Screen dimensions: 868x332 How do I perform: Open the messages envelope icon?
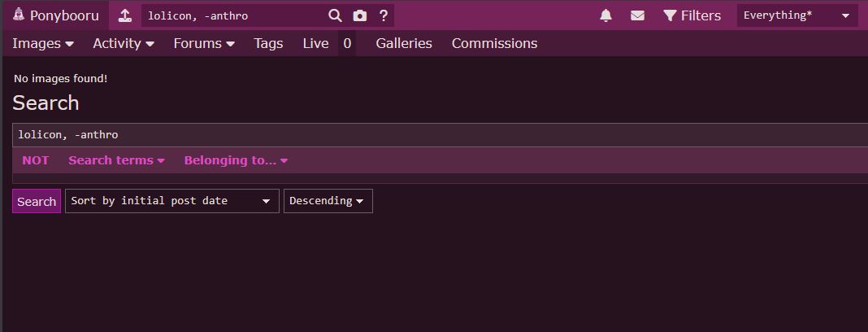point(637,15)
